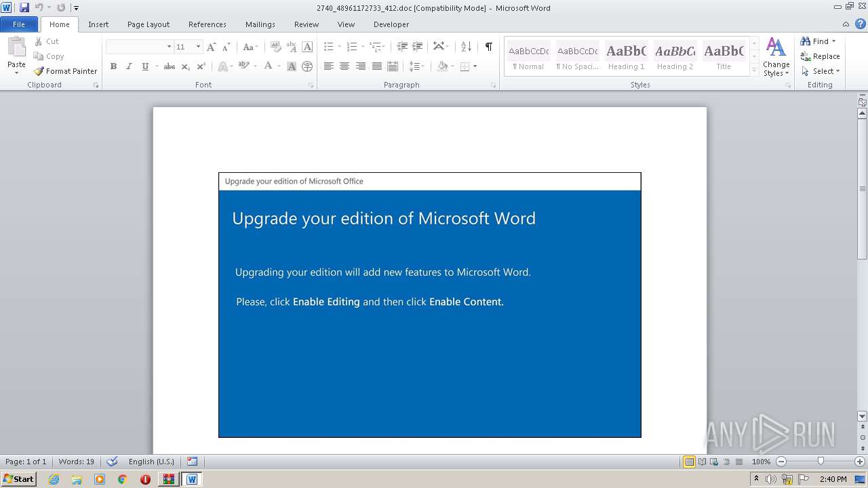
Task: Select the Developer tab
Action: pyautogui.click(x=391, y=24)
